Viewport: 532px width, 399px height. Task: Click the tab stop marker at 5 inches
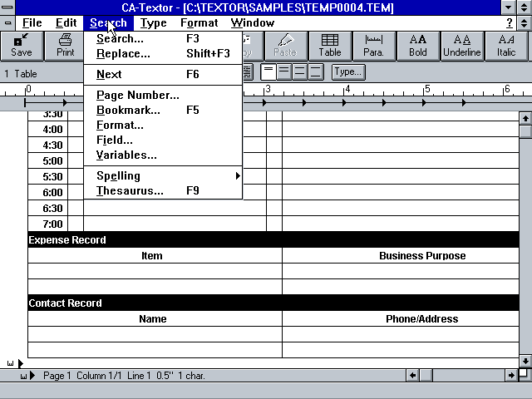424,102
